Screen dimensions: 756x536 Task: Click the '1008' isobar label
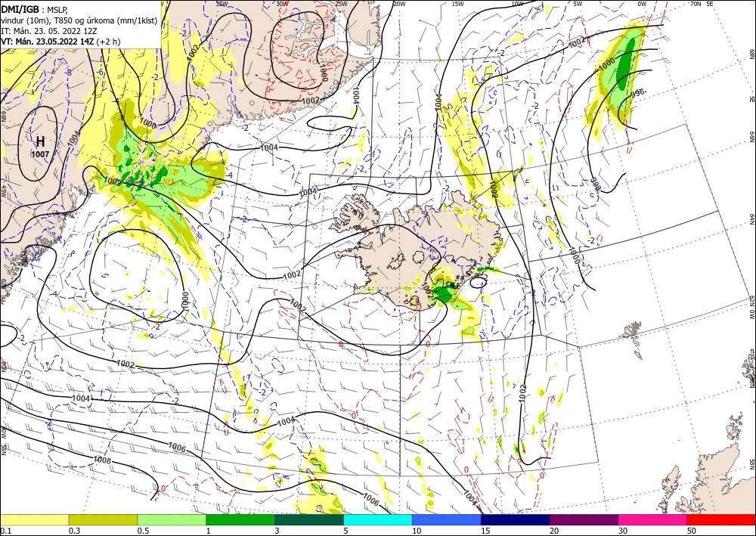(102, 460)
